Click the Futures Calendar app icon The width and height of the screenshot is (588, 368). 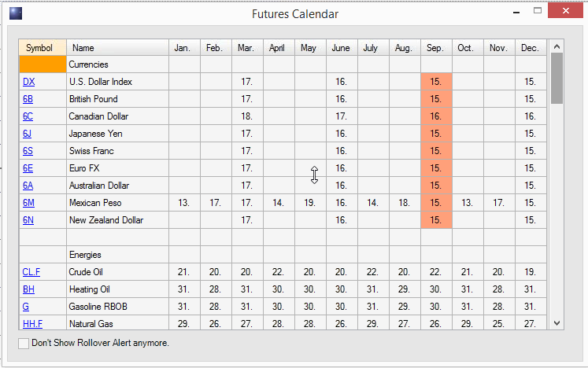16,13
